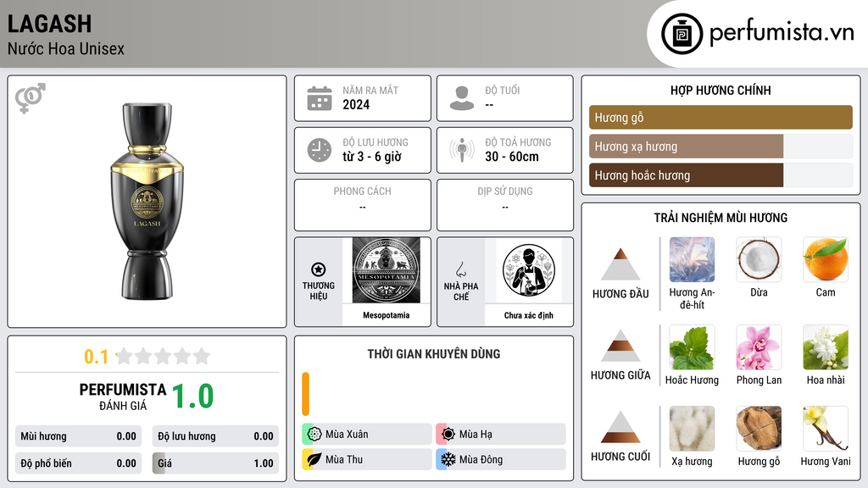Click the calendar icon beside Năm ra mắt
868x488 pixels.
click(320, 98)
